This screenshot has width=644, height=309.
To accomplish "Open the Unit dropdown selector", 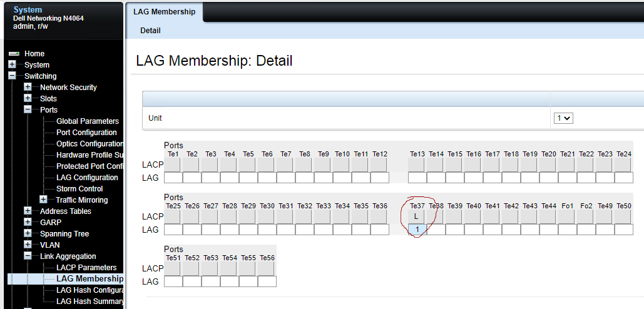I will tap(563, 118).
